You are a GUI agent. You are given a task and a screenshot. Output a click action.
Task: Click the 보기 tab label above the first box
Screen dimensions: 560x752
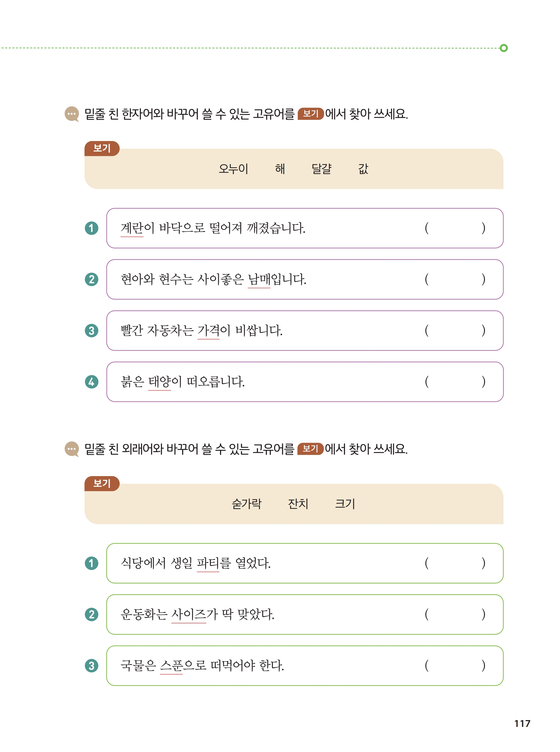(x=102, y=149)
